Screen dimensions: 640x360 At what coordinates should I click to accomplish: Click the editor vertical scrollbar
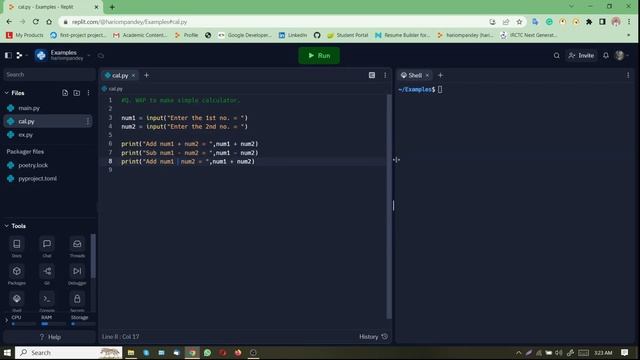pos(389,206)
